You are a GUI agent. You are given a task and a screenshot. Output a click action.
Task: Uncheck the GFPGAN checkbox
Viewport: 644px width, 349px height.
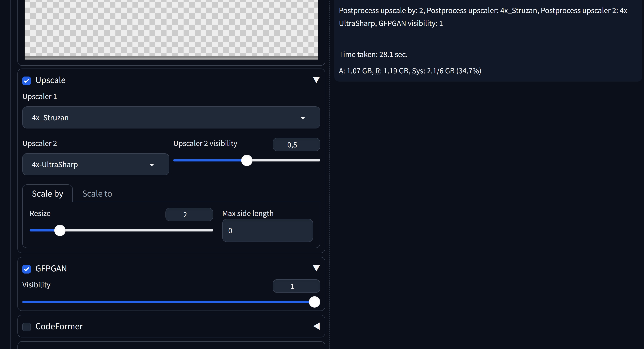coord(26,269)
